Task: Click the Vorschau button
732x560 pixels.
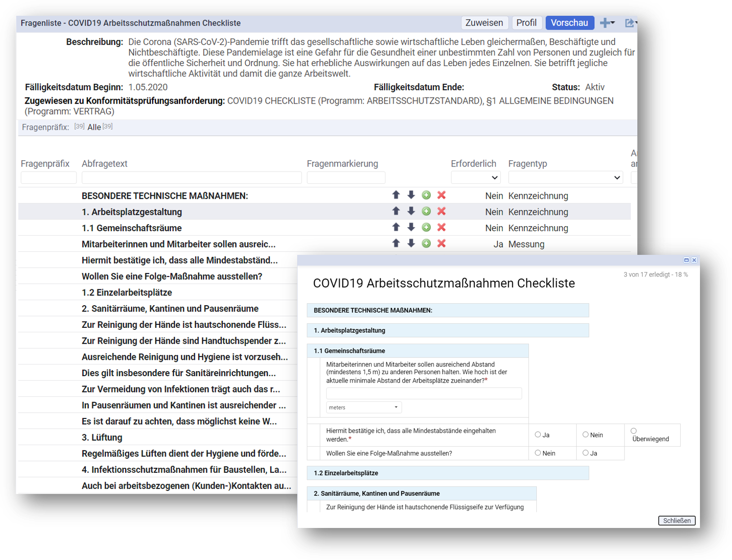Action: [x=569, y=23]
